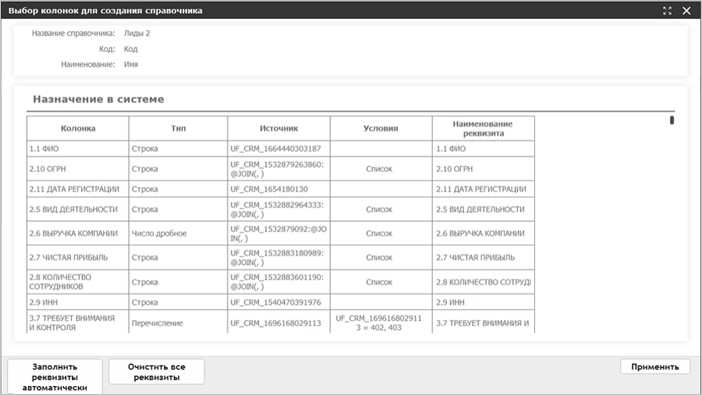Select '2.7 ЧИСТАЯ ПРИБЫЛЬ' in Колонка column
This screenshot has height=395, width=702.
click(x=78, y=258)
